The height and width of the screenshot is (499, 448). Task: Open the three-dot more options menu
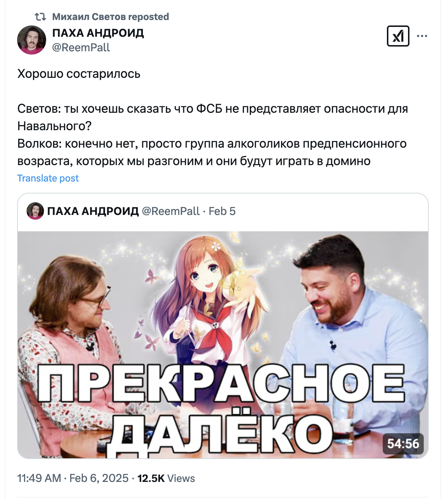pyautogui.click(x=422, y=36)
